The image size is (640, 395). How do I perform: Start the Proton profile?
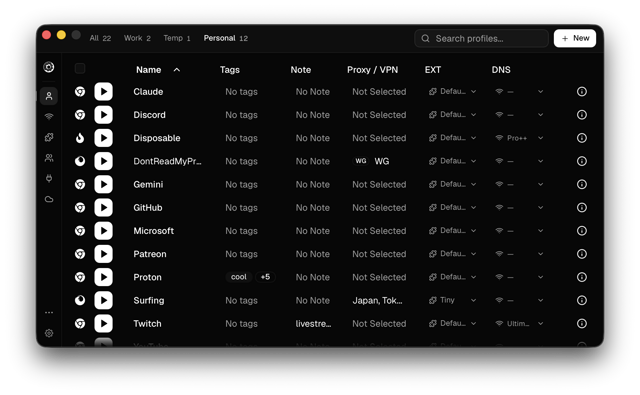pos(104,277)
